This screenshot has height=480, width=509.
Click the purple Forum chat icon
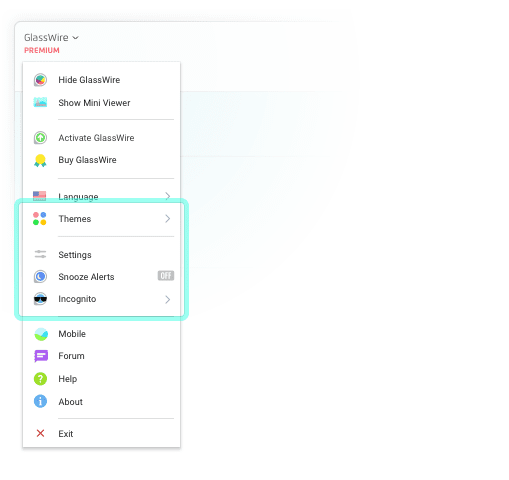pyautogui.click(x=41, y=356)
